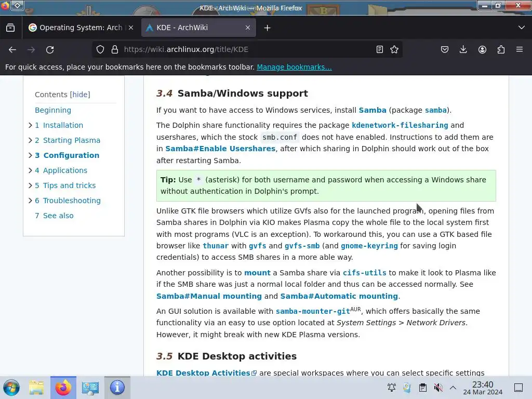Go to 6 Troubleshooting section

coord(68,201)
